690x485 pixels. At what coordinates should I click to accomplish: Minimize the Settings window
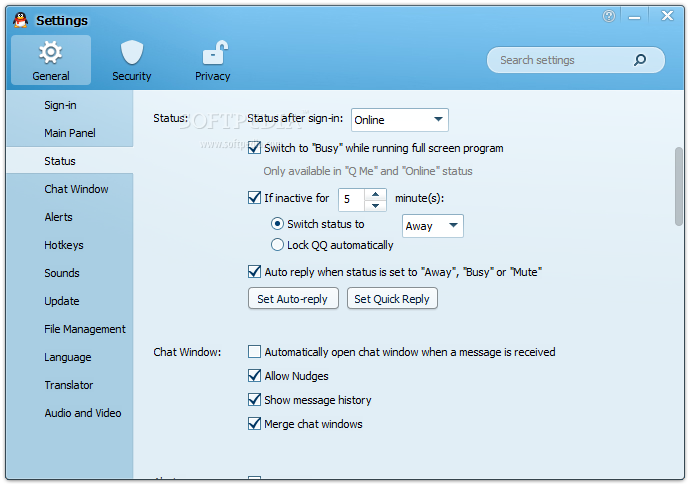point(634,17)
